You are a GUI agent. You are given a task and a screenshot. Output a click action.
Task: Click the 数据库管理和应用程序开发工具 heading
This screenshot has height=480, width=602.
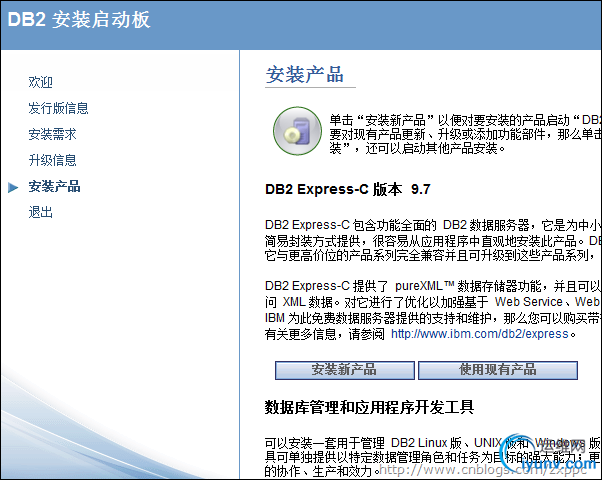(x=369, y=407)
